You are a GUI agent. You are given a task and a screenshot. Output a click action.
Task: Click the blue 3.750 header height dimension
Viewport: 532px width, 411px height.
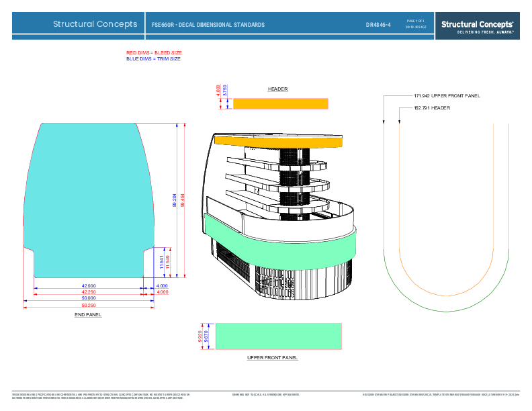pyautogui.click(x=224, y=91)
